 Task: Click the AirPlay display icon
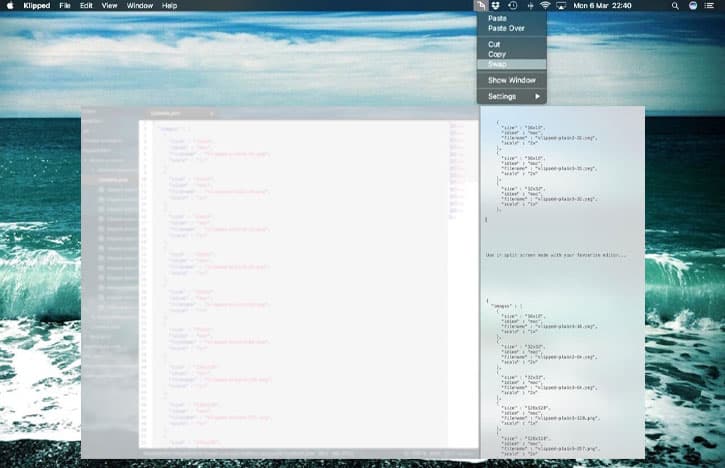tap(561, 6)
